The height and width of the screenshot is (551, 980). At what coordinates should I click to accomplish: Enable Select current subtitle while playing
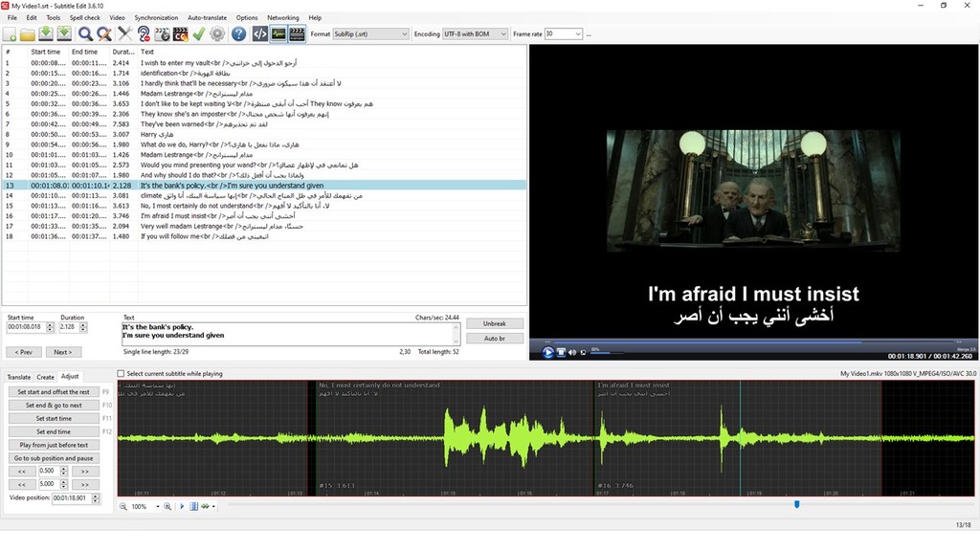pos(122,374)
